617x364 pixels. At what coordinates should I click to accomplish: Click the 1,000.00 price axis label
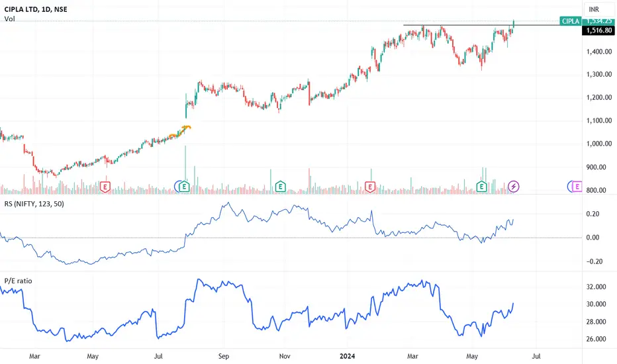click(599, 144)
